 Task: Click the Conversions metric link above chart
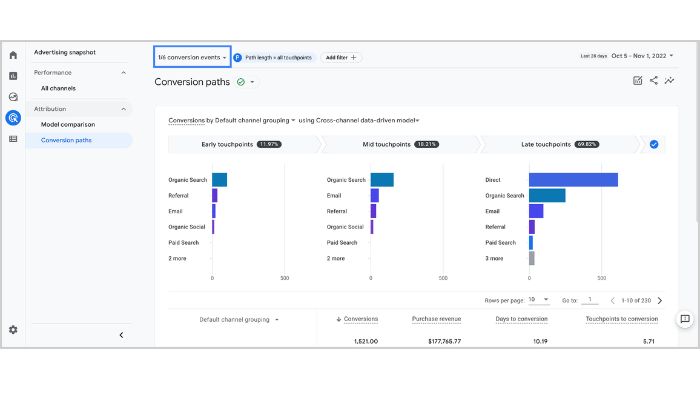click(186, 121)
